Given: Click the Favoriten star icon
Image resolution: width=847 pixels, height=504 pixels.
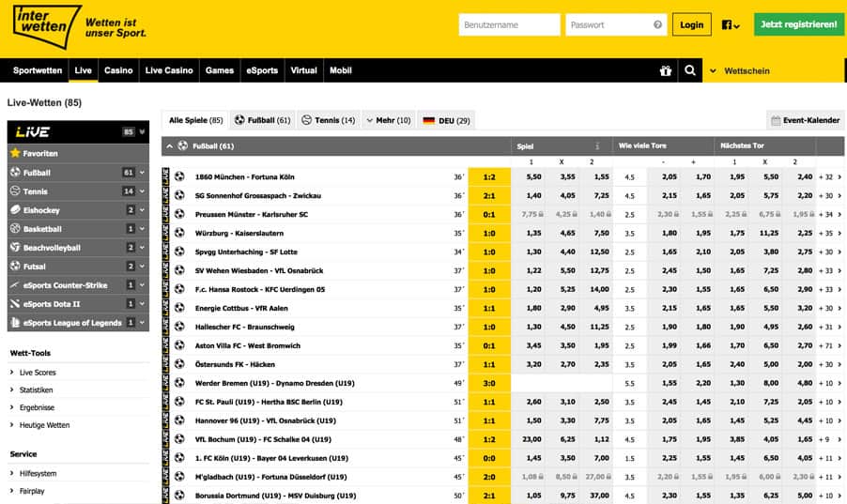Looking at the screenshot, I should click(15, 153).
